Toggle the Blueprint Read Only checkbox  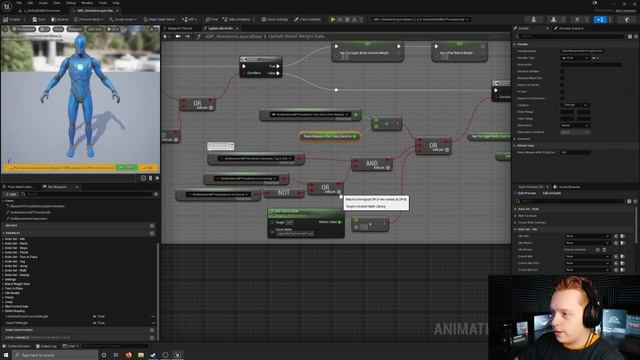point(562,78)
